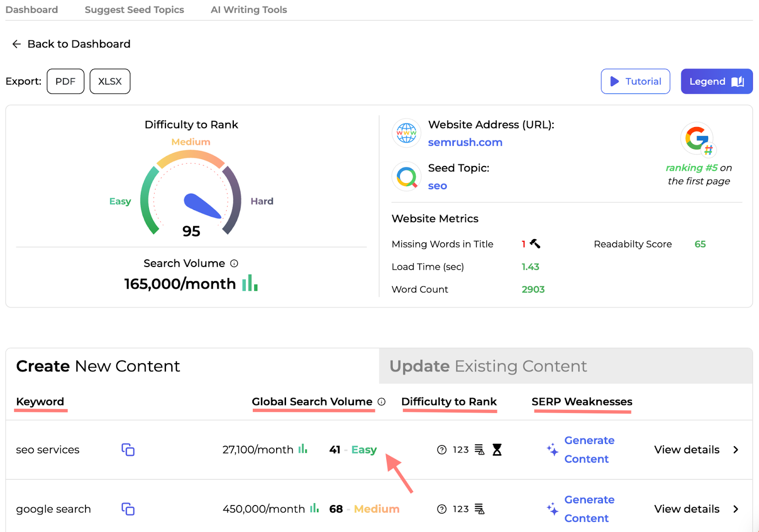
Task: Click the Readability Score value 65
Action: [700, 244]
